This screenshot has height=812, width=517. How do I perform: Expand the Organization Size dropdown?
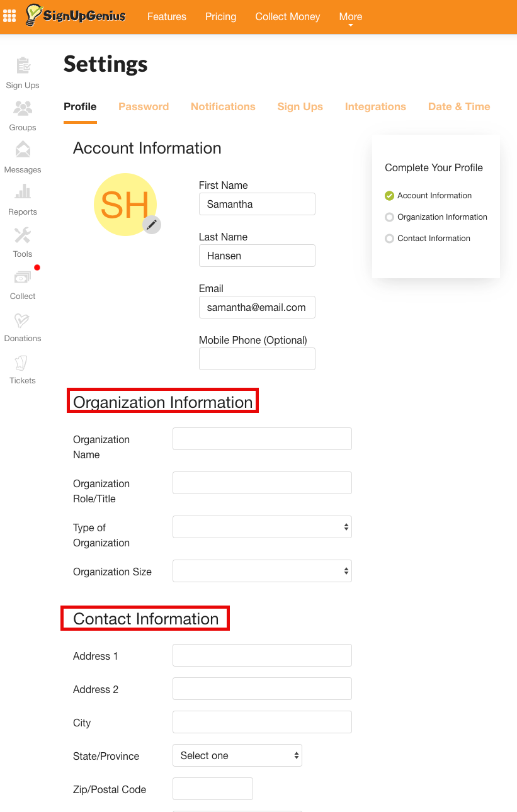point(262,571)
